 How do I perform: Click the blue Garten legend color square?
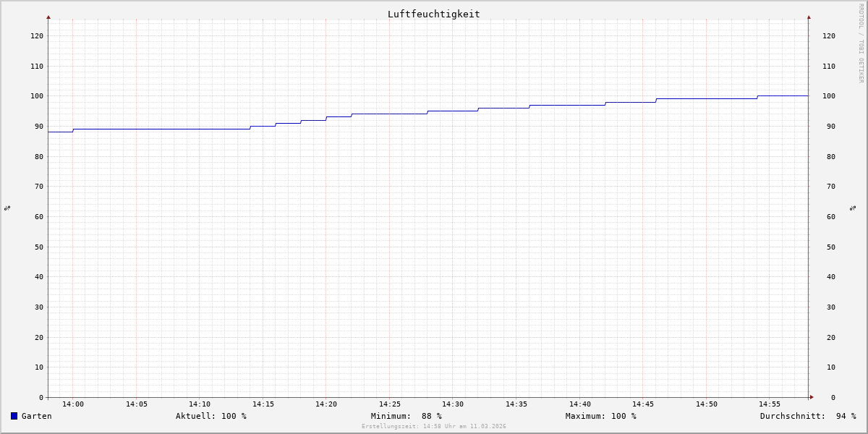coord(14,416)
